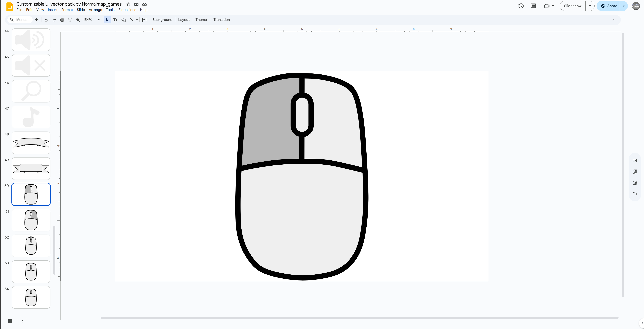The image size is (644, 329).
Task: Start the Slideshow
Action: pyautogui.click(x=573, y=6)
